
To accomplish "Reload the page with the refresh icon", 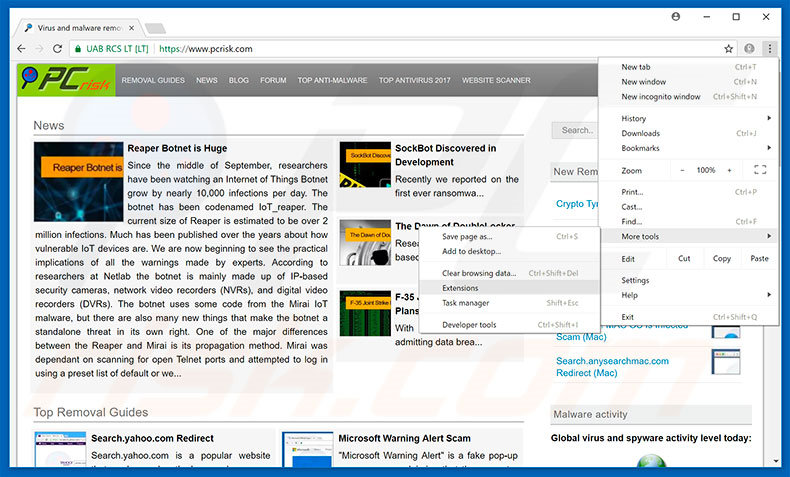I will 57,49.
